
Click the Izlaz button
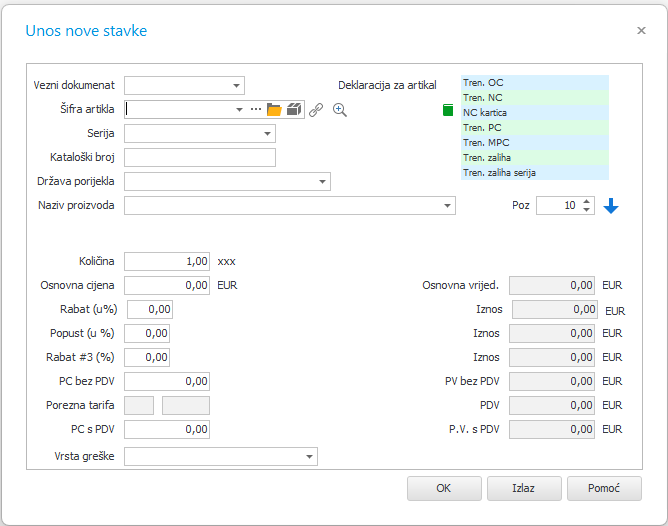(x=524, y=488)
